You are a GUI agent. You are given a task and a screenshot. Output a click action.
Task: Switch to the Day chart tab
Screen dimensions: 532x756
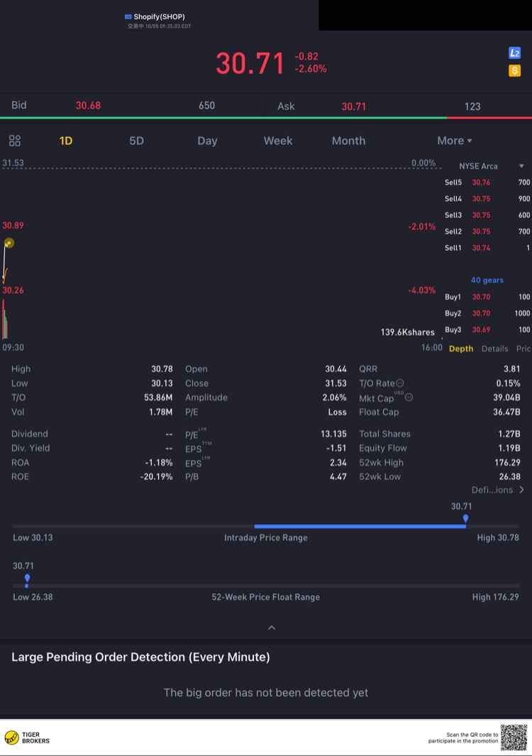pos(207,141)
